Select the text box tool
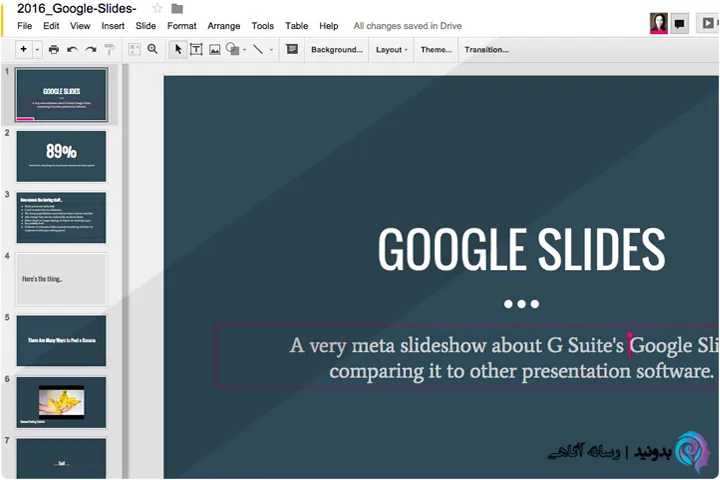 click(x=196, y=50)
